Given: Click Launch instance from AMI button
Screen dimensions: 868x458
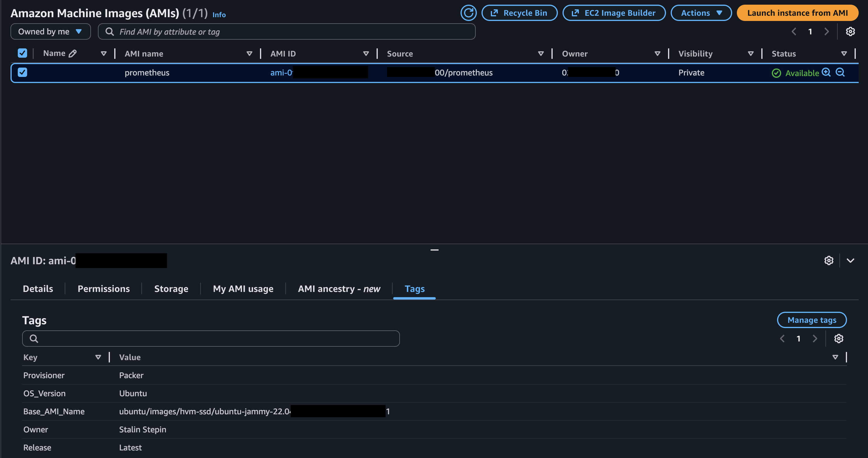Looking at the screenshot, I should click(797, 13).
